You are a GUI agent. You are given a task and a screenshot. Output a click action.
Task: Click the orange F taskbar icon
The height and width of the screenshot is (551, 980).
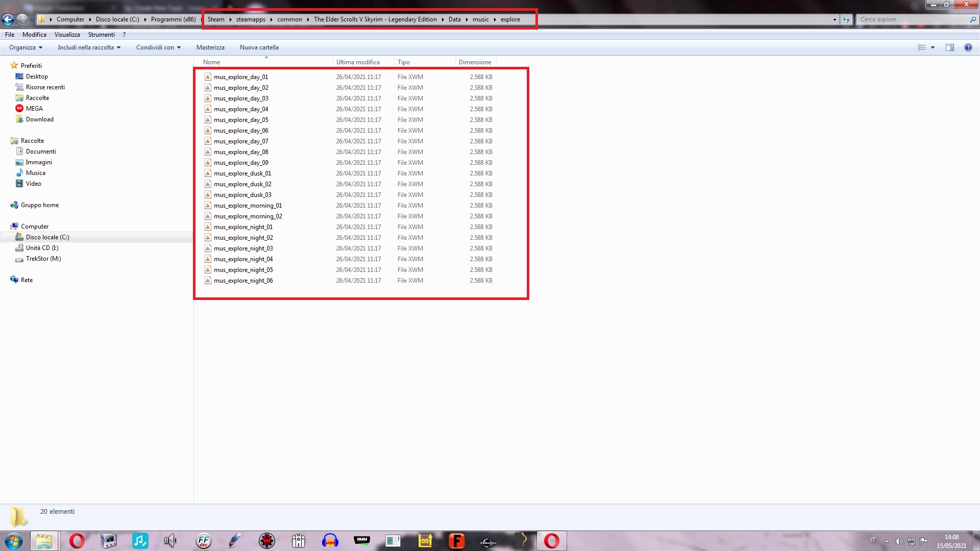point(457,541)
